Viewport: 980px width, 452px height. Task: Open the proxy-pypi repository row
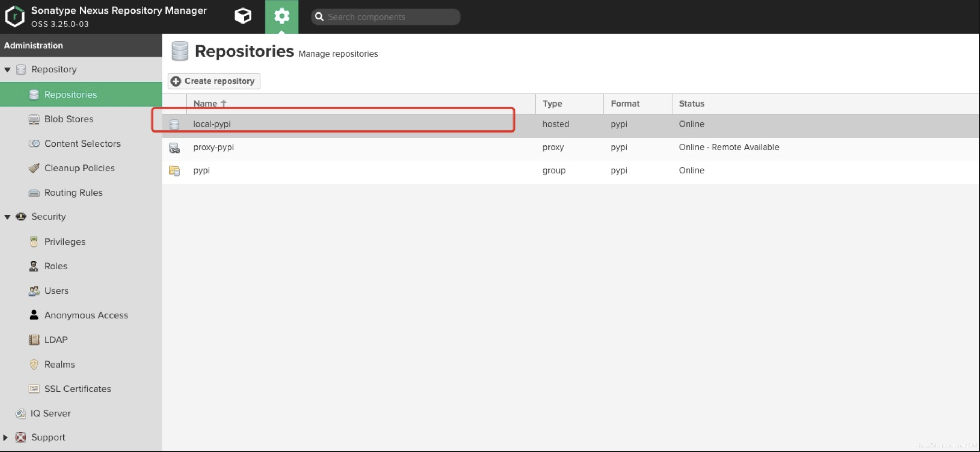pyautogui.click(x=213, y=147)
